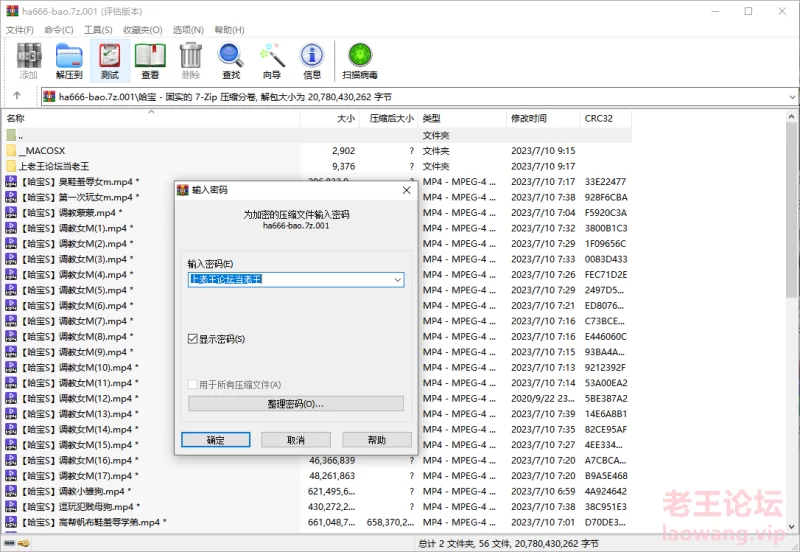The height and width of the screenshot is (552, 800).
Task: Click the scroll down arrow of file list
Action: tap(791, 527)
